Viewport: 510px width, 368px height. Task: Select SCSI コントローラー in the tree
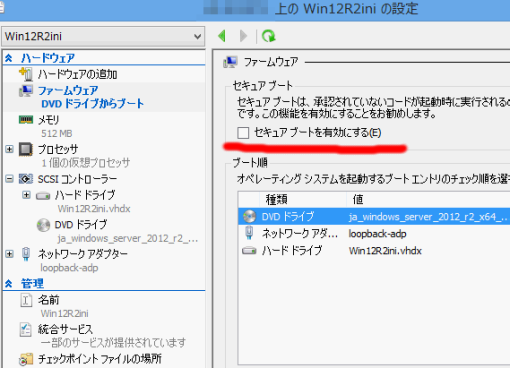click(77, 179)
